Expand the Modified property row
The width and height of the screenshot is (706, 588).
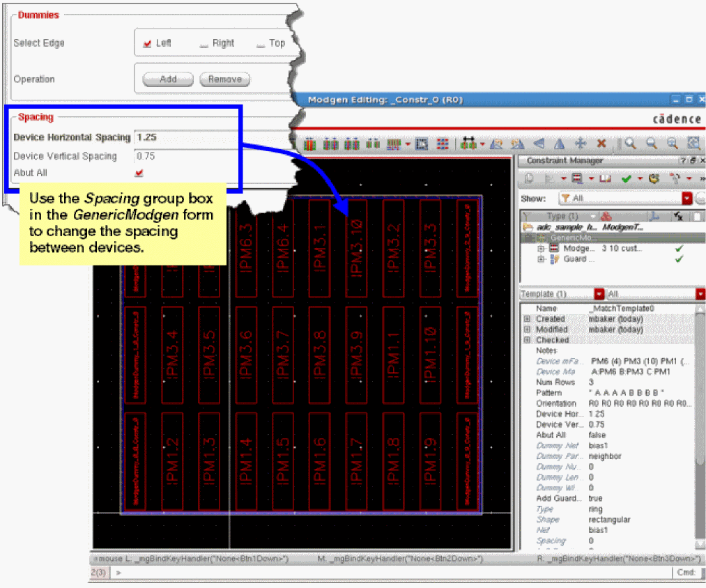[x=527, y=330]
